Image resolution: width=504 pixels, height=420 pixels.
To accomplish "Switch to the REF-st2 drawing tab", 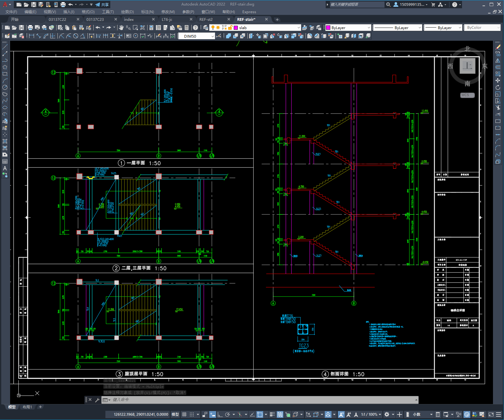I will pyautogui.click(x=206, y=19).
